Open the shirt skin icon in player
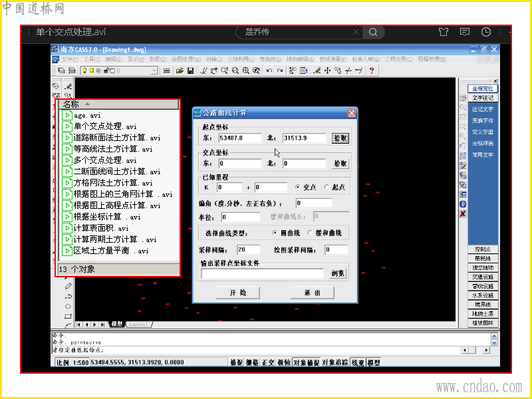The width and height of the screenshot is (532, 399). (444, 32)
